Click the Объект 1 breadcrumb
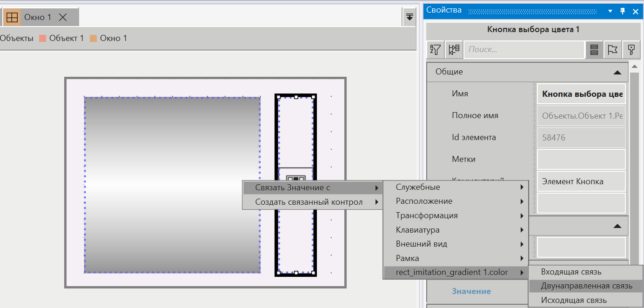644x308 pixels. click(x=66, y=38)
